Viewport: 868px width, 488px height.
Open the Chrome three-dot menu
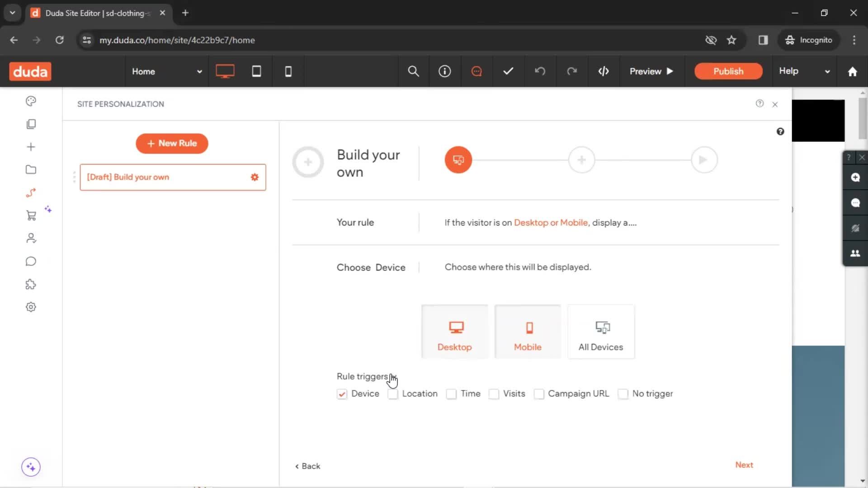tap(854, 40)
